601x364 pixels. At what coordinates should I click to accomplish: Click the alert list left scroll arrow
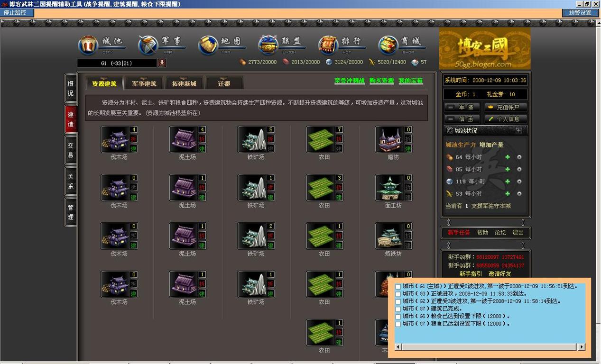tap(398, 347)
